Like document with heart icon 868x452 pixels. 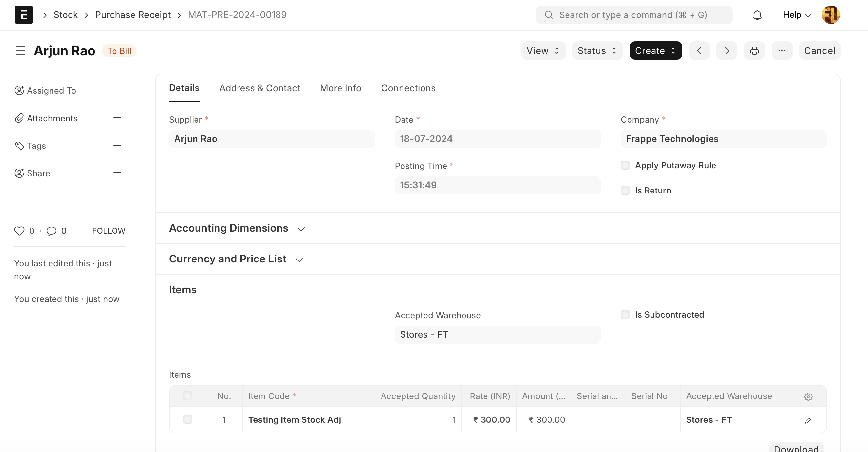tap(19, 231)
